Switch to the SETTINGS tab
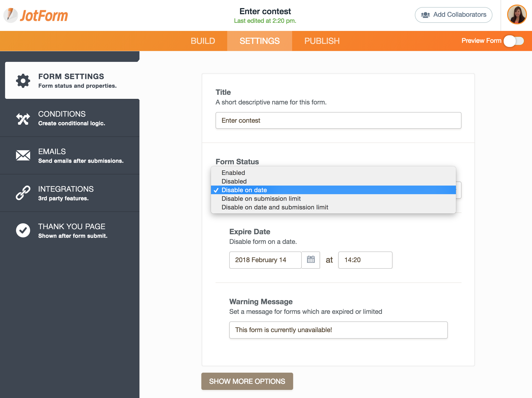 pos(260,41)
